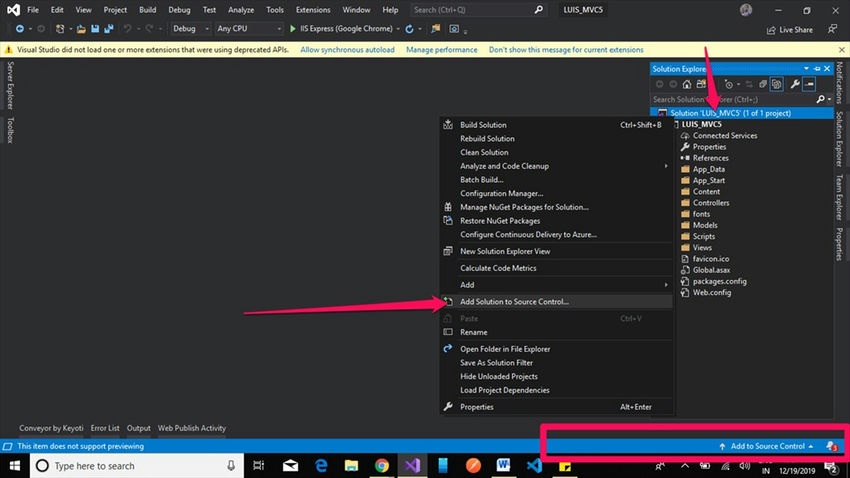Image resolution: width=850 pixels, height=478 pixels.
Task: Click the Feedback icon beside Live Share
Action: (x=832, y=29)
